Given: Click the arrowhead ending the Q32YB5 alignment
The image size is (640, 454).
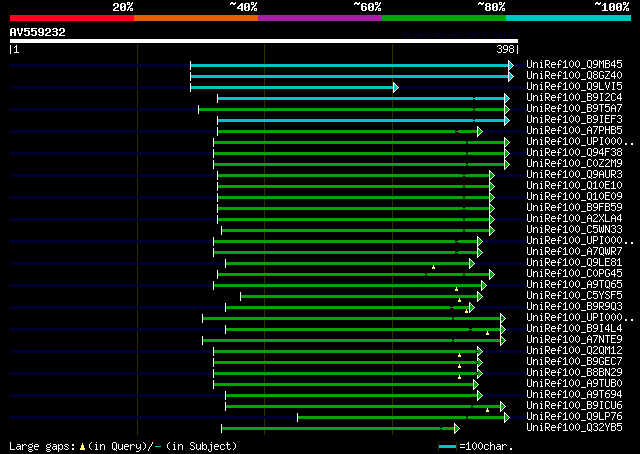Looking at the screenshot, I should (x=457, y=429).
